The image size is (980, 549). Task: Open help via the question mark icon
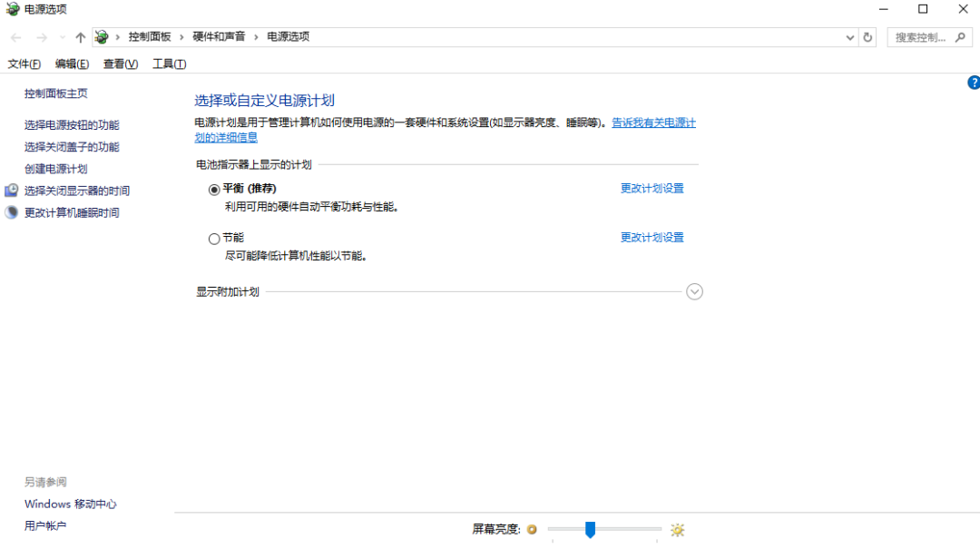point(974,82)
